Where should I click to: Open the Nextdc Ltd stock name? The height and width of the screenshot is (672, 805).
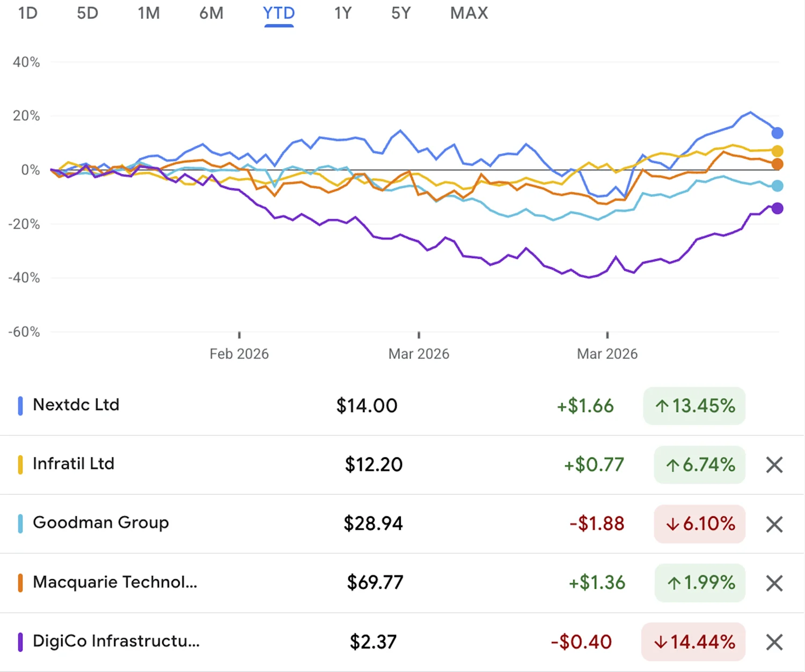pyautogui.click(x=76, y=405)
